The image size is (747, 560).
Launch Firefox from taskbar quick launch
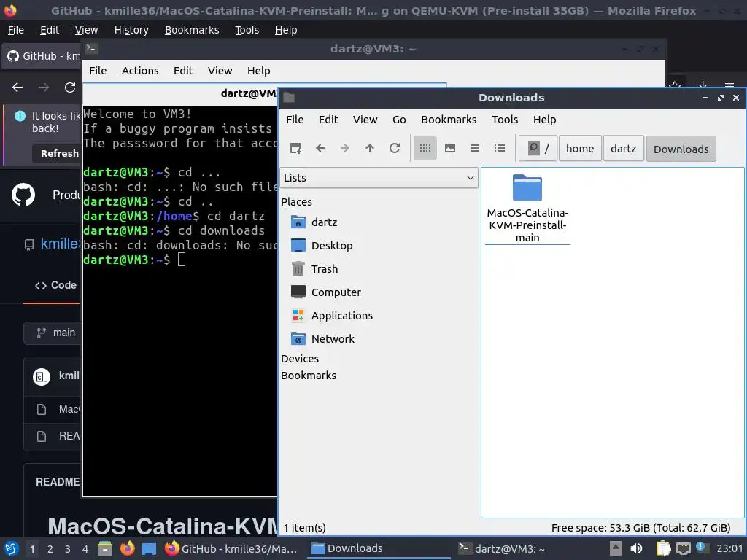tap(127, 548)
